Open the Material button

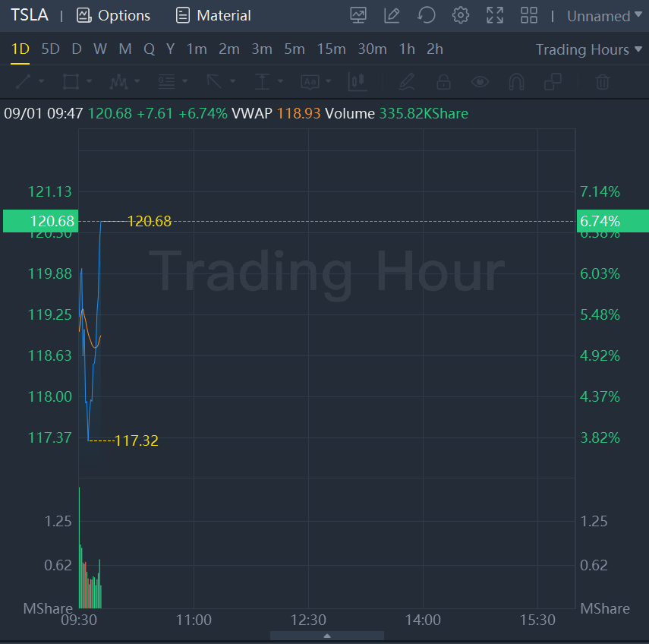213,15
